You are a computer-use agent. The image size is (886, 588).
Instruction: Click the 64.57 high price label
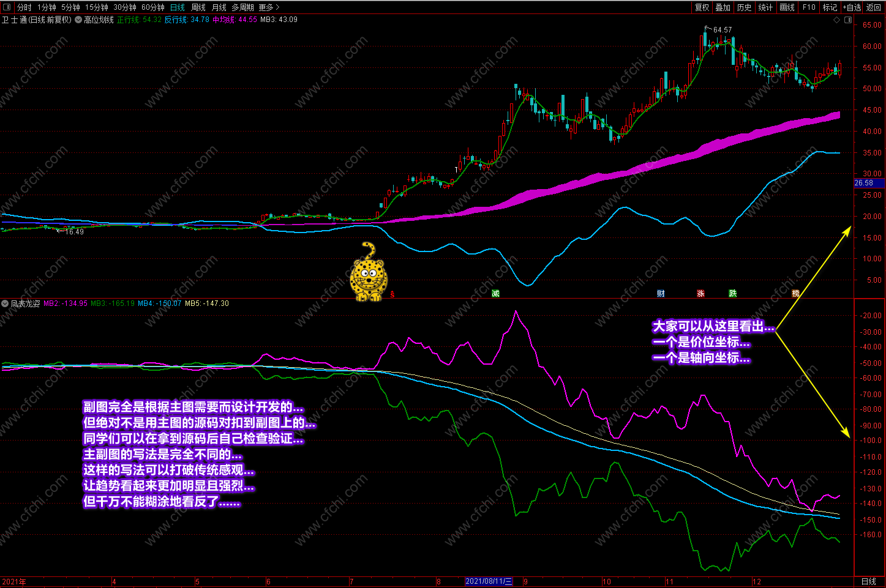tap(722, 30)
